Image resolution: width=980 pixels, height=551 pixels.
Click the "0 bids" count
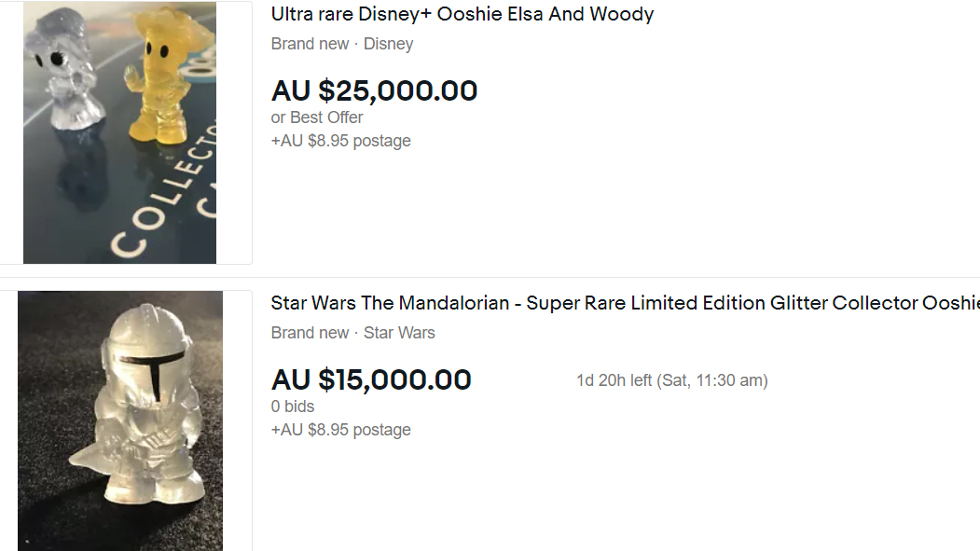coord(293,406)
